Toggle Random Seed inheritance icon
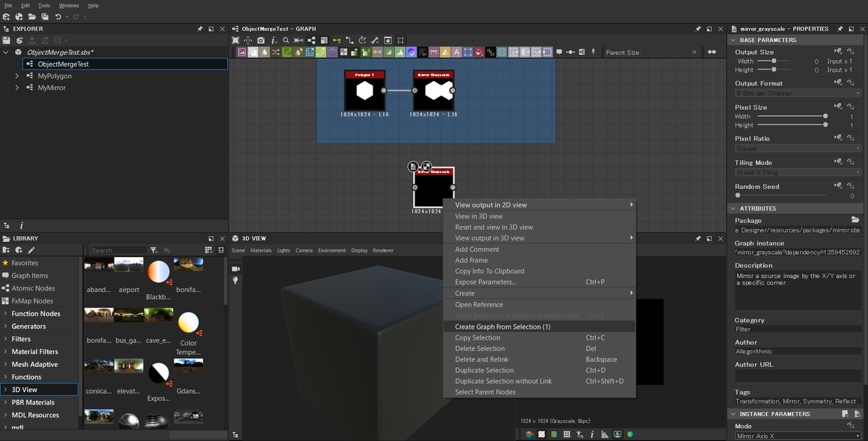The height and width of the screenshot is (441, 868). [x=838, y=186]
